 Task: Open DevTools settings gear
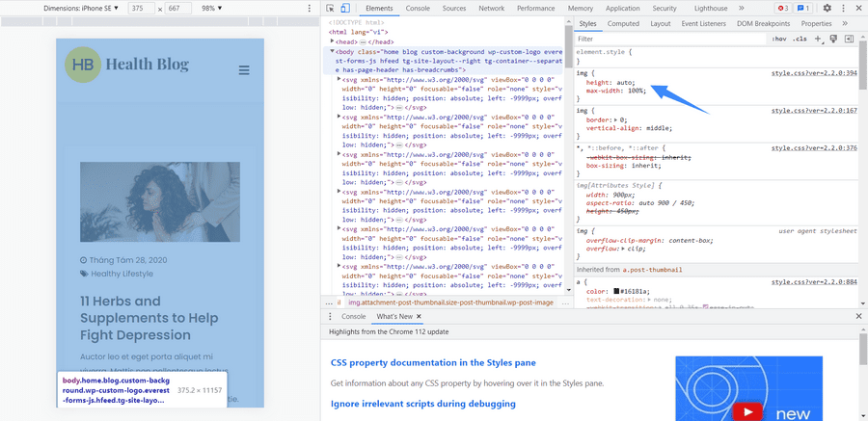[827, 9]
